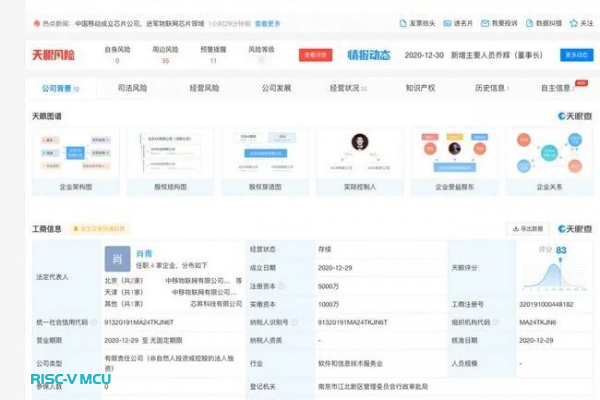Viewport: 600px width, 400px height.
Task: Open the 企业架构图 thumbnail
Action: click(76, 162)
